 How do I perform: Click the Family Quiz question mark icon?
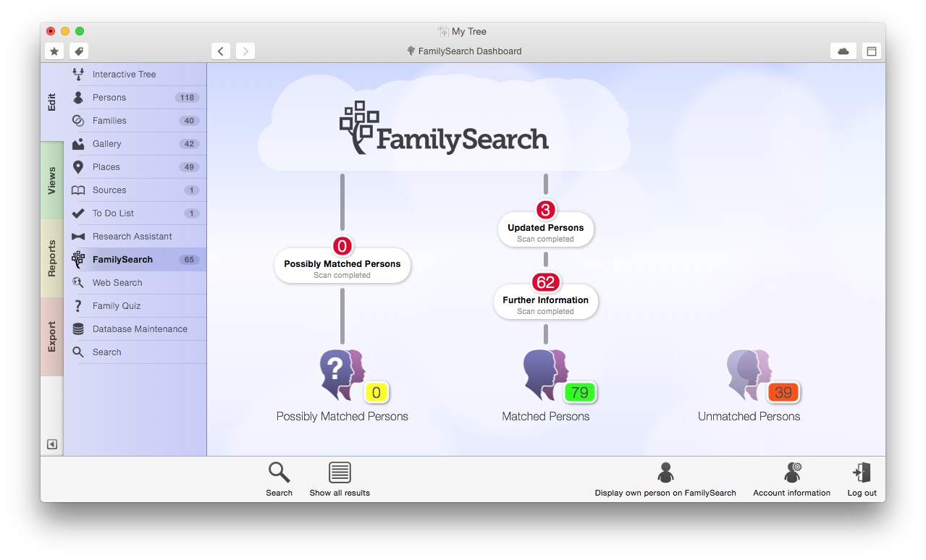78,306
